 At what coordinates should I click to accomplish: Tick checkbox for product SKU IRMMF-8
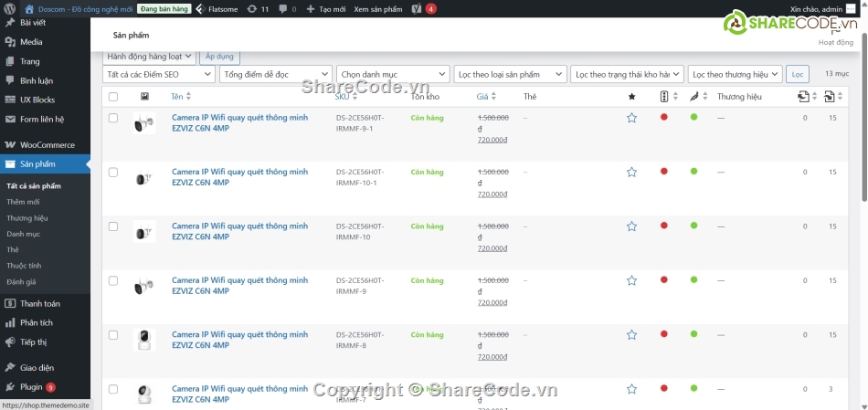coord(113,335)
